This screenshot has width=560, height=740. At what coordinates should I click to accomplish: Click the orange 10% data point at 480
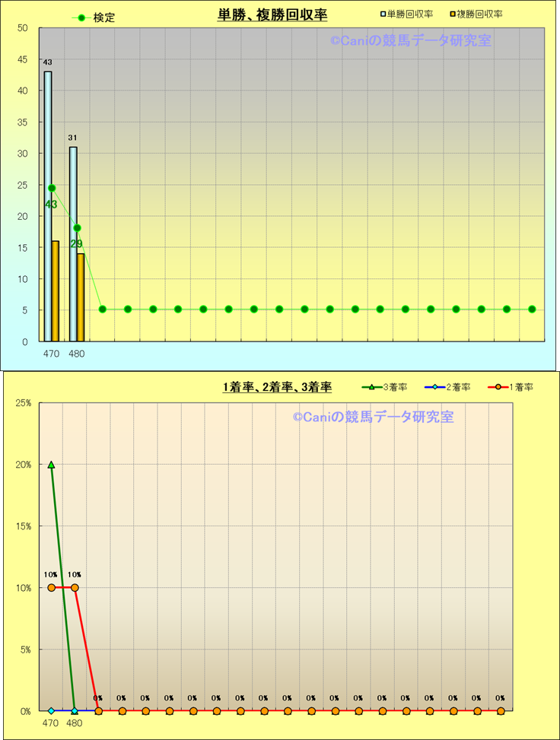click(75, 588)
